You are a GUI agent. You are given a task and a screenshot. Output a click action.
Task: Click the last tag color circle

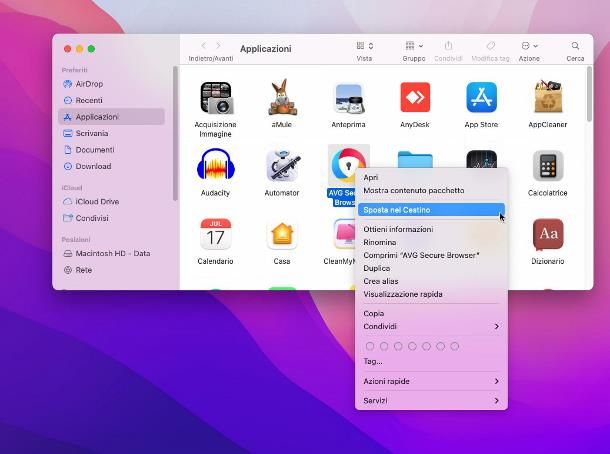454,346
